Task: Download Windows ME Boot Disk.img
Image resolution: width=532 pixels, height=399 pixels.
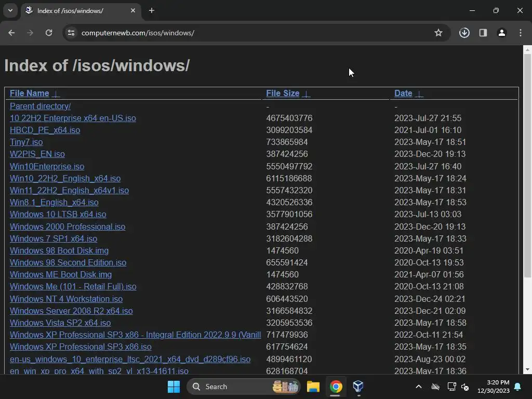Action: click(x=60, y=274)
